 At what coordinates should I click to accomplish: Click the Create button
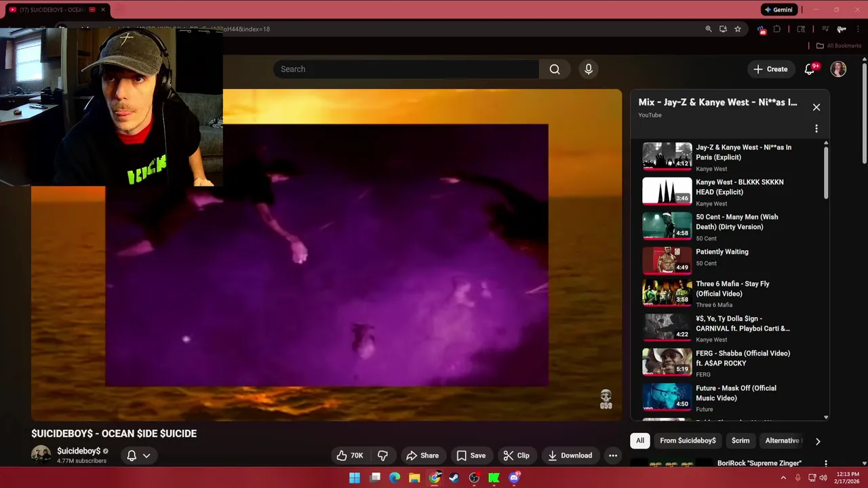coord(770,69)
